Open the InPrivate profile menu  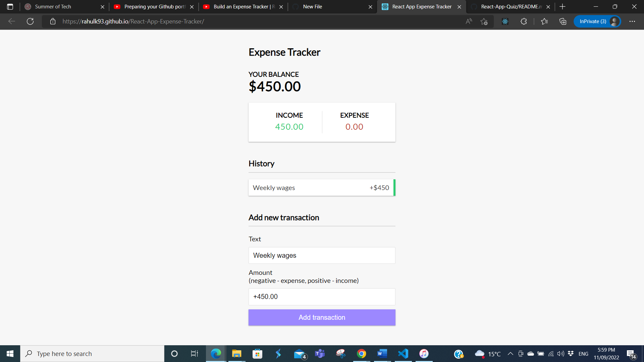coord(597,21)
